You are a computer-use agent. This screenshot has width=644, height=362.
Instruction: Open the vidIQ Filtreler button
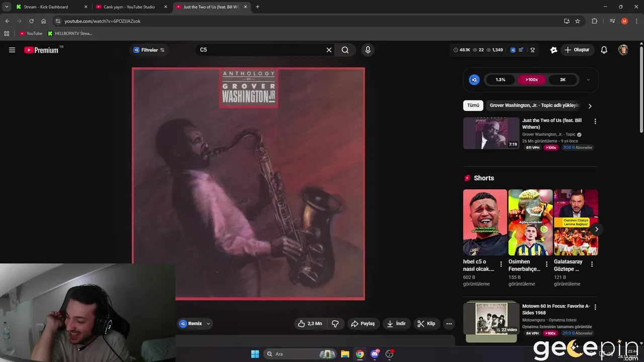click(x=148, y=50)
